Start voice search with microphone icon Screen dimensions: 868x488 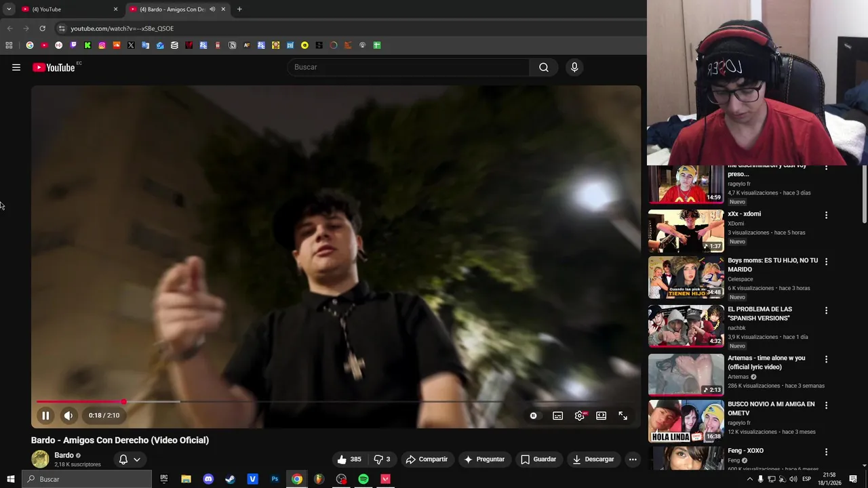pyautogui.click(x=574, y=67)
